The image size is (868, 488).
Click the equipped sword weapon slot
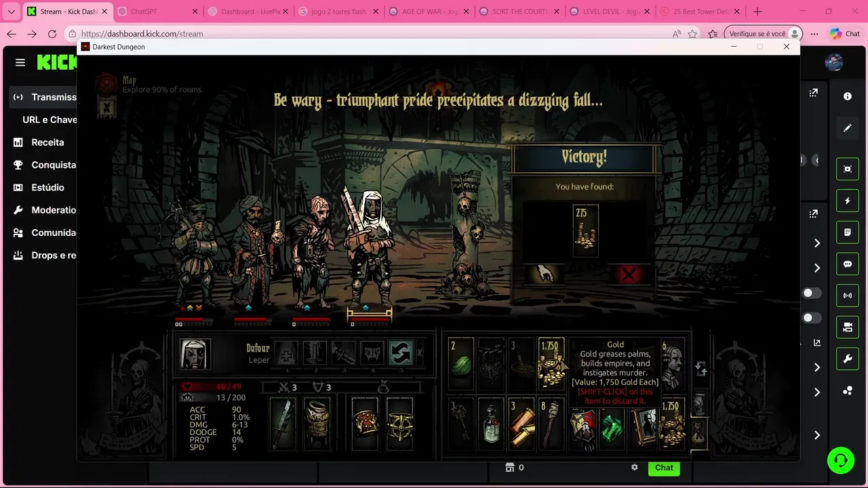coord(283,424)
